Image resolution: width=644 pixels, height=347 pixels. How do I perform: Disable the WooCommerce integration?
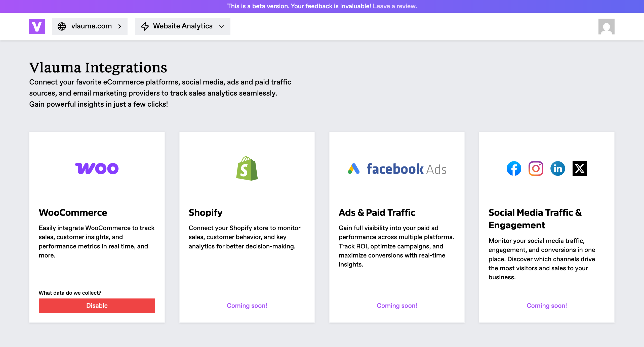coord(97,306)
